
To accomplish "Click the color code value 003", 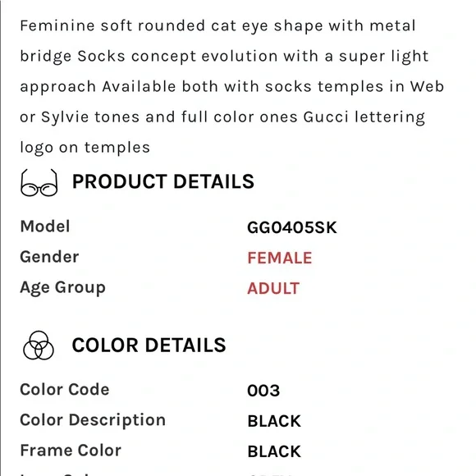I will (263, 391).
